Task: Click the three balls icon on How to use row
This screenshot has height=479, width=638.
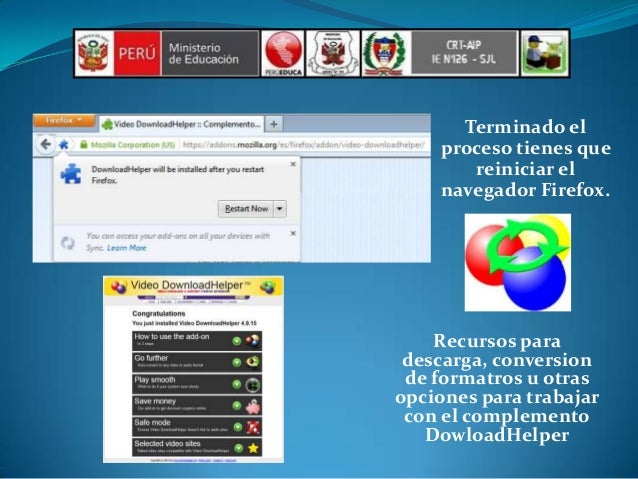Action: (x=253, y=341)
